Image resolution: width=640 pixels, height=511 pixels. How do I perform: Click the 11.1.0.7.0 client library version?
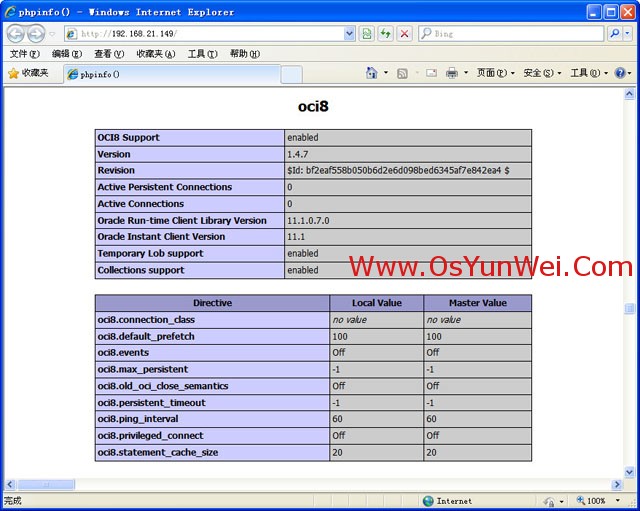tap(308, 221)
